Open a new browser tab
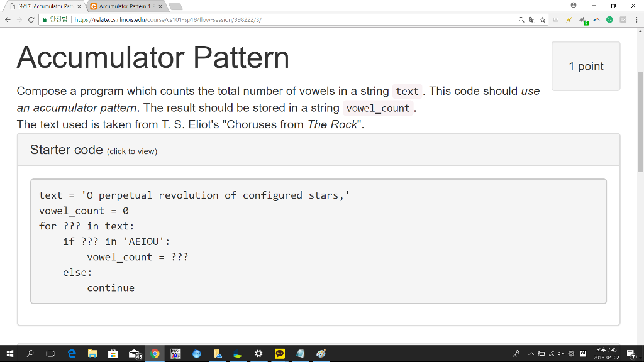This screenshot has width=644, height=362. point(175,6)
